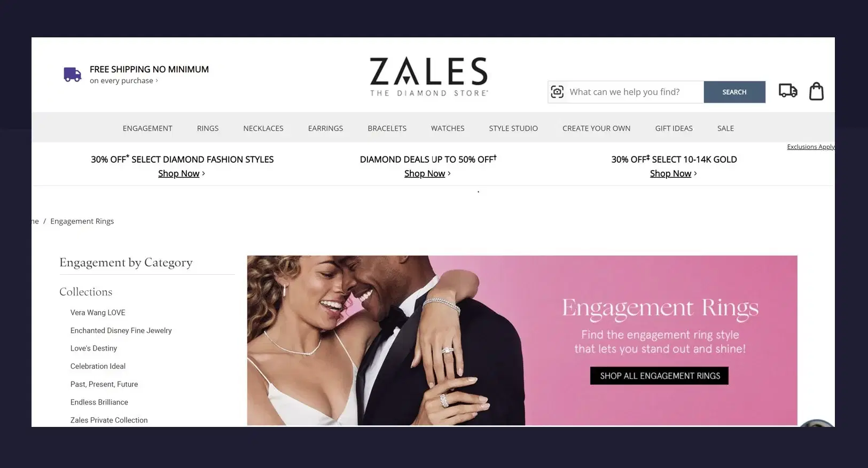The width and height of the screenshot is (868, 468).
Task: Open the NECKLACES menu
Action: coord(263,128)
